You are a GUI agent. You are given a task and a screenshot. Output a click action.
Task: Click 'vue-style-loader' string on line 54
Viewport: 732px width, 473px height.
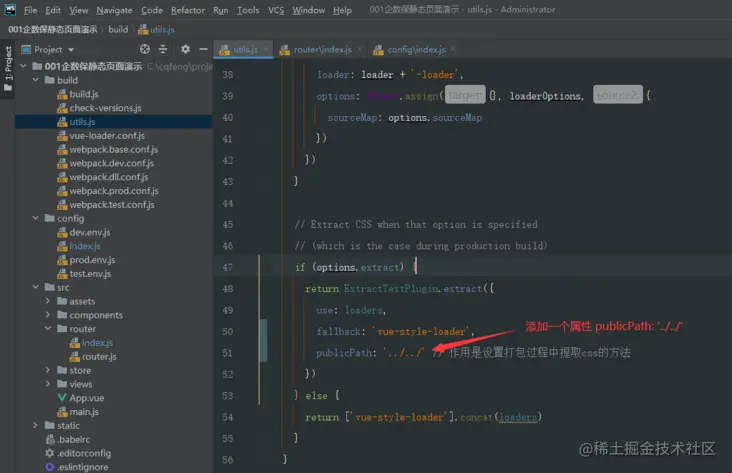pos(399,417)
